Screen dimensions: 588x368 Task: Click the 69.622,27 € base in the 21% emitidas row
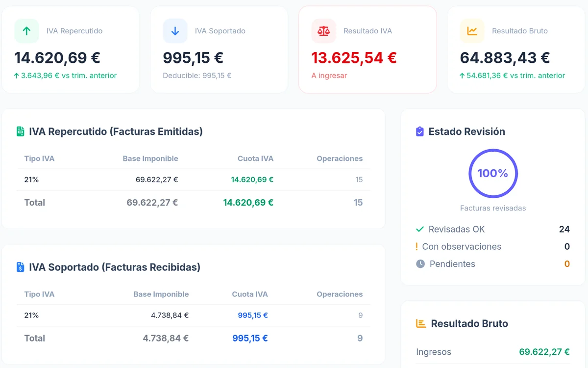pos(157,180)
